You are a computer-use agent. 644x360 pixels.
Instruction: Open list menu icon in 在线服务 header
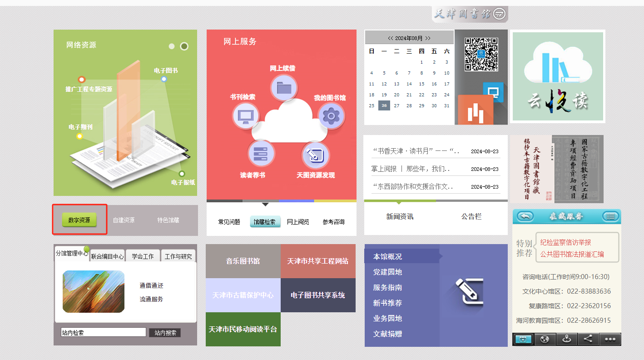click(611, 216)
